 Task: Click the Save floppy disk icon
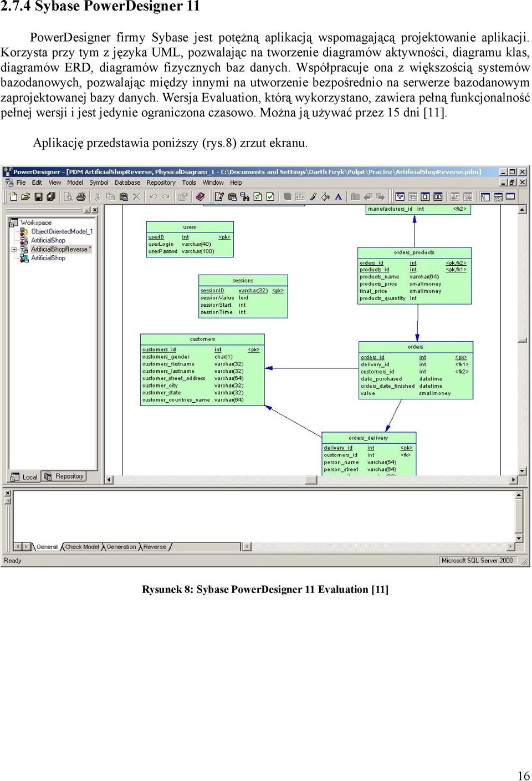click(x=38, y=196)
